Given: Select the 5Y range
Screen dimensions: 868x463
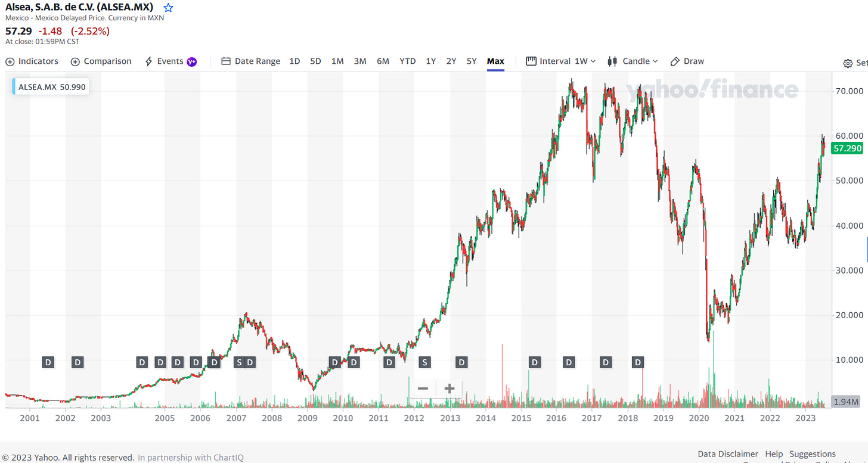Looking at the screenshot, I should pos(472,61).
